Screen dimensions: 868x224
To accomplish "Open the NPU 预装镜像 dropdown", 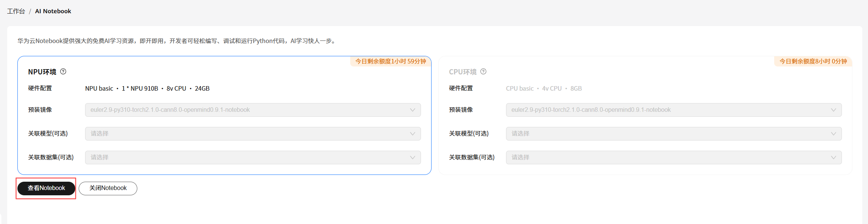I will pyautogui.click(x=252, y=110).
